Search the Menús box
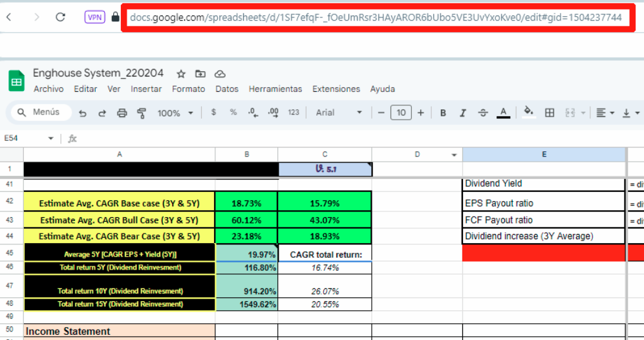This screenshot has height=340, width=644. click(41, 112)
